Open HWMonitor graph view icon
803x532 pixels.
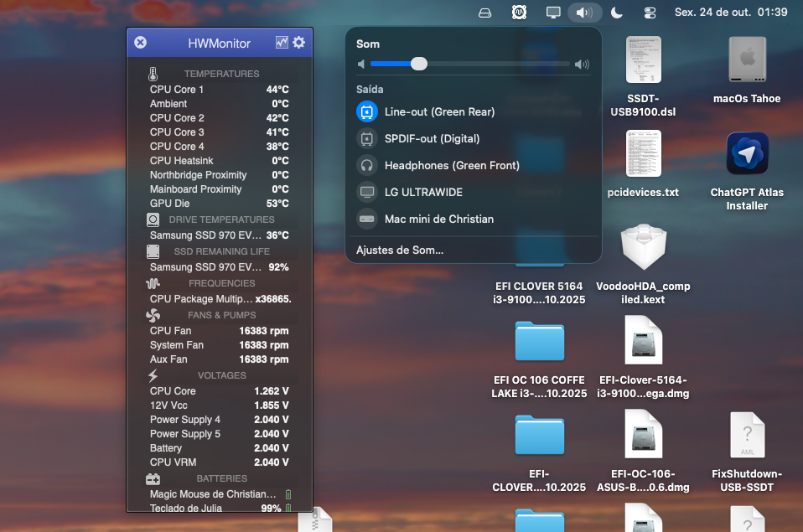pos(282,43)
